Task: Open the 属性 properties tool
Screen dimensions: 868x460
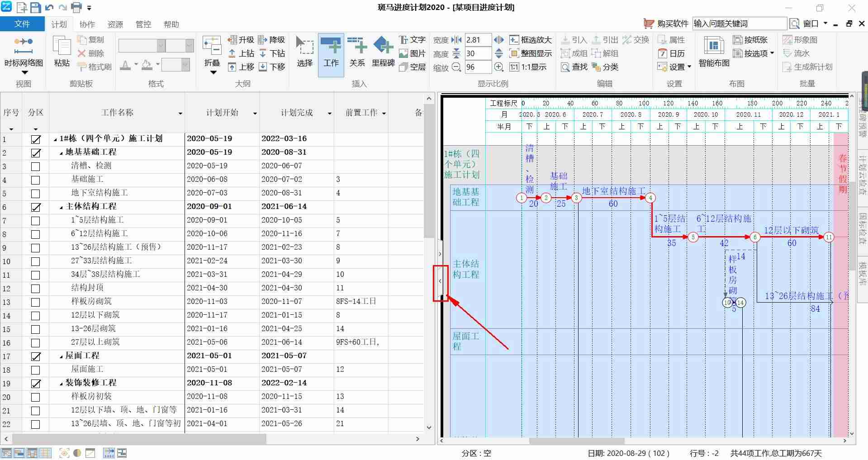Action: pyautogui.click(x=671, y=40)
